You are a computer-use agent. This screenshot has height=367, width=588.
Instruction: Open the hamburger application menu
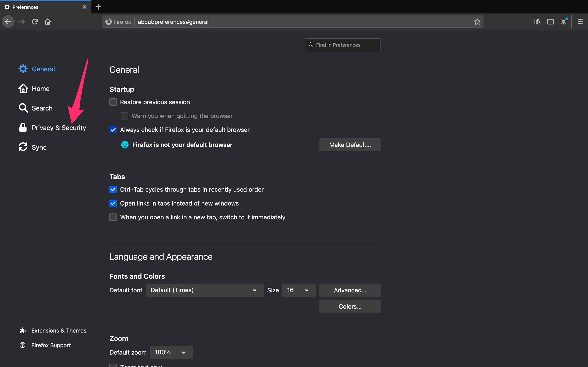pyautogui.click(x=580, y=22)
